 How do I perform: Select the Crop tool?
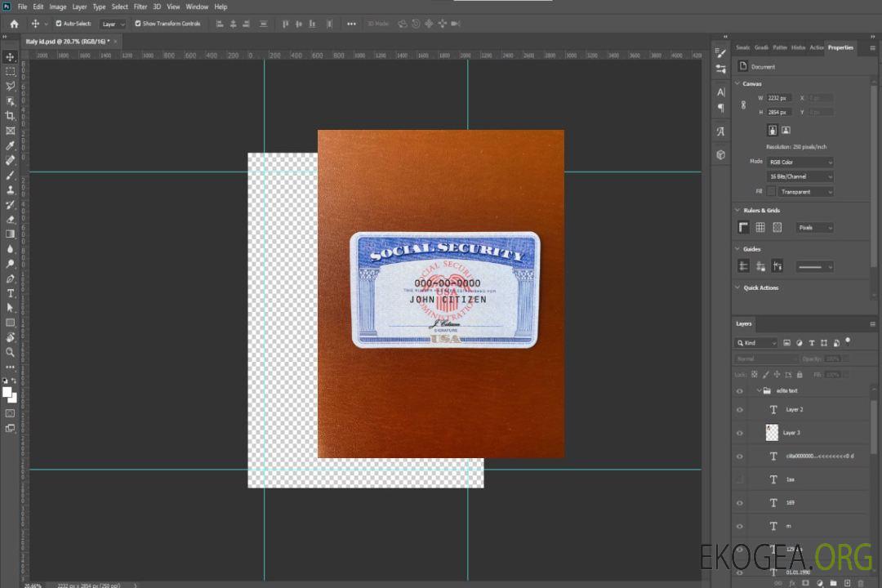click(x=10, y=116)
